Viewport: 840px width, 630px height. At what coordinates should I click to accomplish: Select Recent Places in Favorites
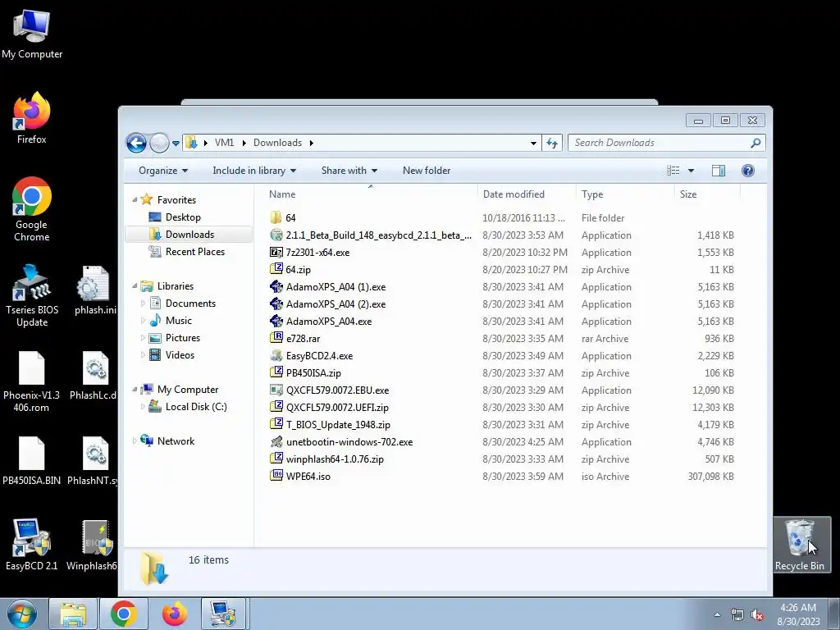(195, 251)
